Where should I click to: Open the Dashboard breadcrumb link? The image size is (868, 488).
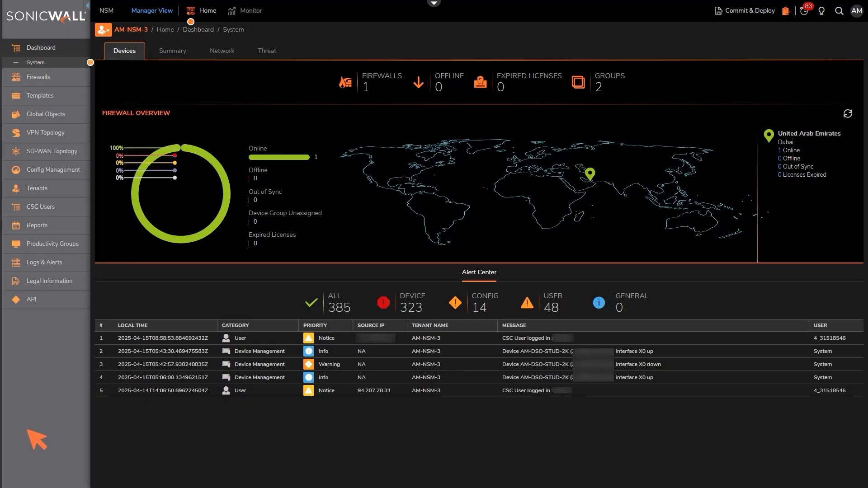(x=198, y=29)
